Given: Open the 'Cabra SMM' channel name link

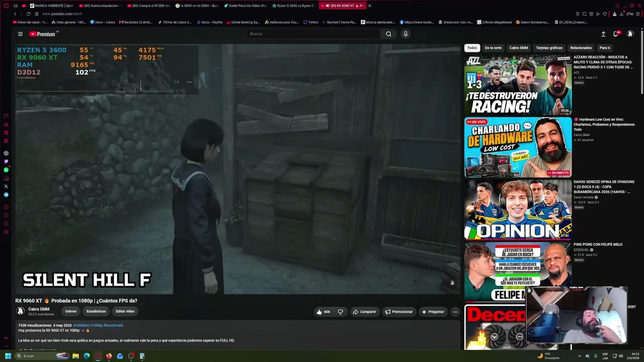Looking at the screenshot, I should tap(39, 309).
